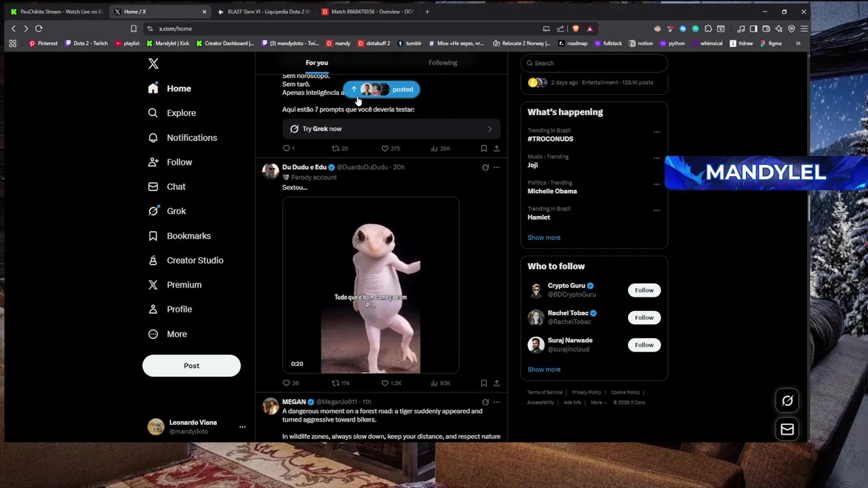Open Du Dudu e Edu profile avatar
Screen dimensions: 868x488
coord(270,170)
